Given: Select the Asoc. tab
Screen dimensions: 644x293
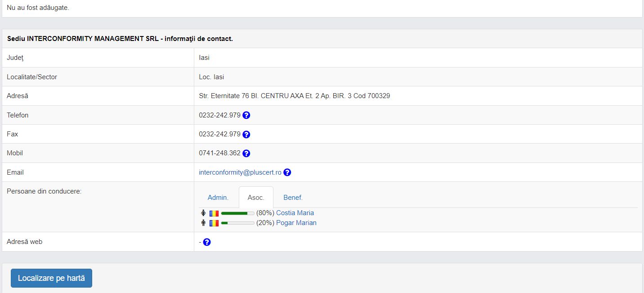Looking at the screenshot, I should (256, 197).
